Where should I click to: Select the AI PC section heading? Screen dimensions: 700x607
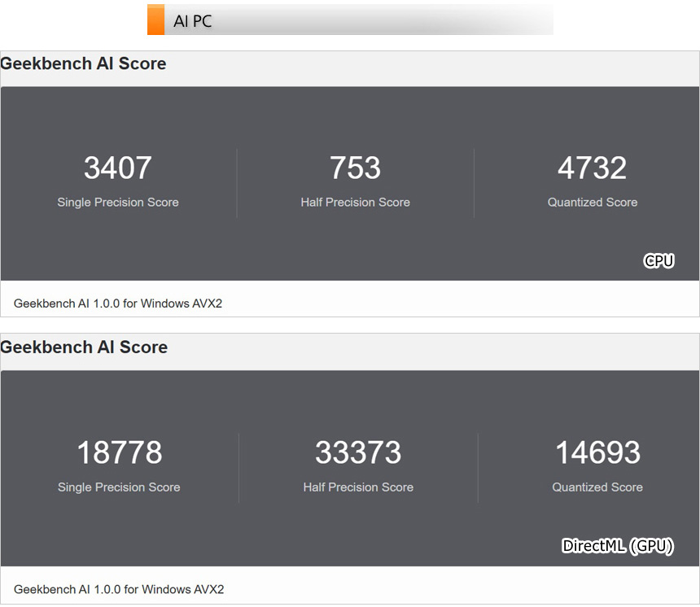tap(193, 21)
